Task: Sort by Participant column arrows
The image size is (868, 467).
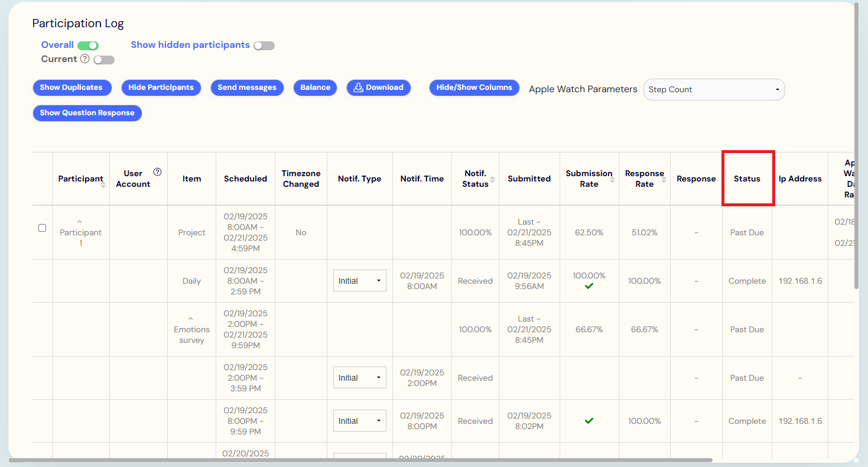Action: (103, 184)
